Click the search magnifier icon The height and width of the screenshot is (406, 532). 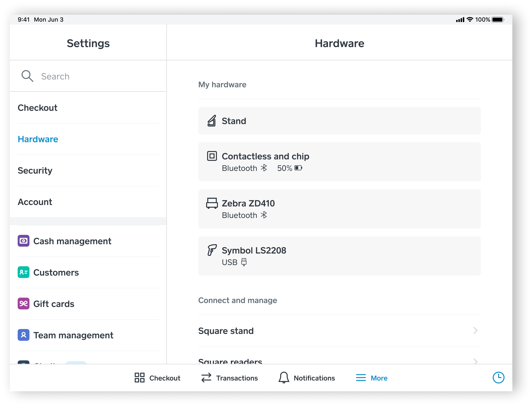[27, 76]
